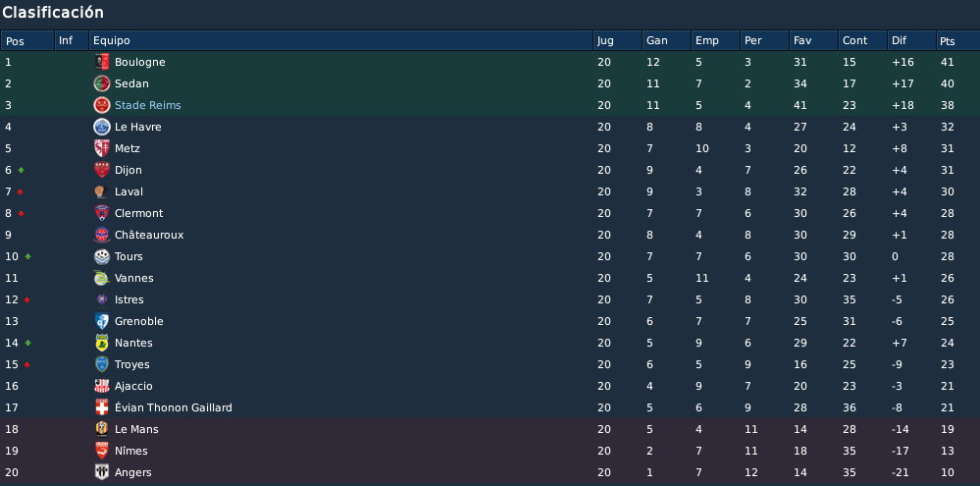
Task: Click the Boulogne club crest icon
Action: tap(101, 62)
